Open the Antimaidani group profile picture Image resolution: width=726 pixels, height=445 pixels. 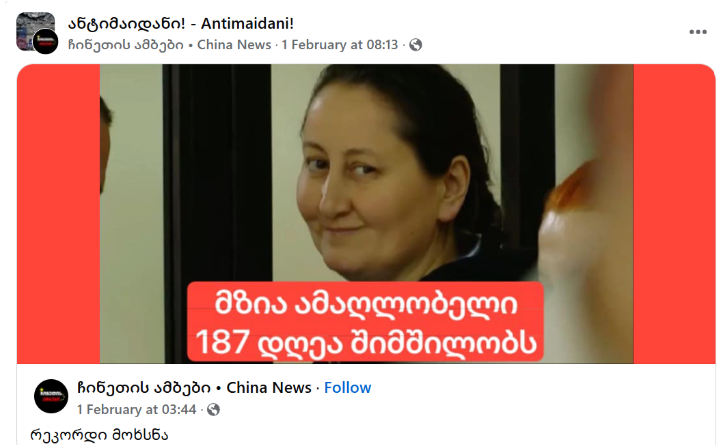(35, 29)
